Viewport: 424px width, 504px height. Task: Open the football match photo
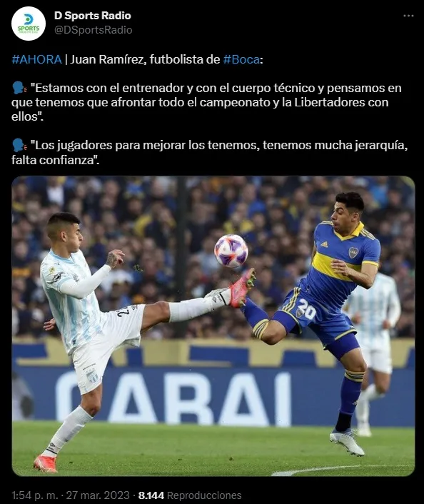213,326
